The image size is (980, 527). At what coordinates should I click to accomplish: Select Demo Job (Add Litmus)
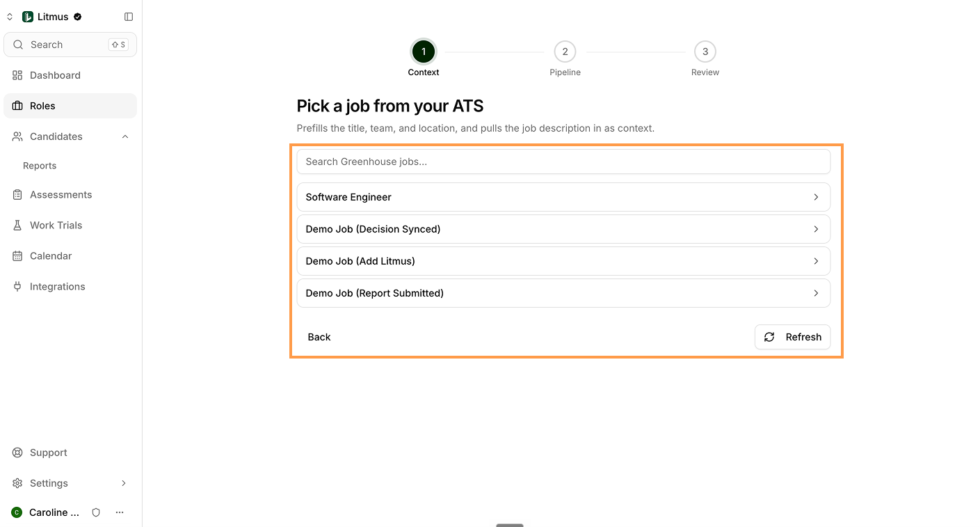coord(563,261)
